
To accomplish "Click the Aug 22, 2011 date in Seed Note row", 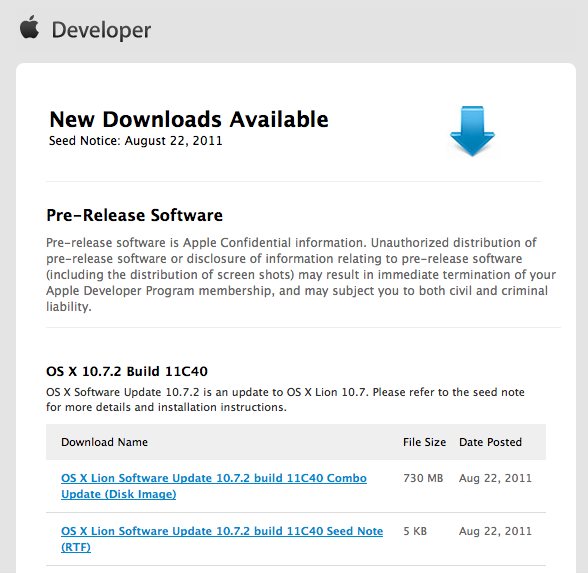I will [495, 531].
